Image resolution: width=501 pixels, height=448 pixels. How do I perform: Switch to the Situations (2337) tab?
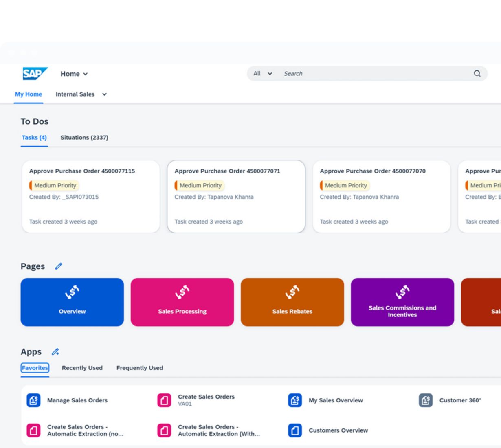point(84,138)
